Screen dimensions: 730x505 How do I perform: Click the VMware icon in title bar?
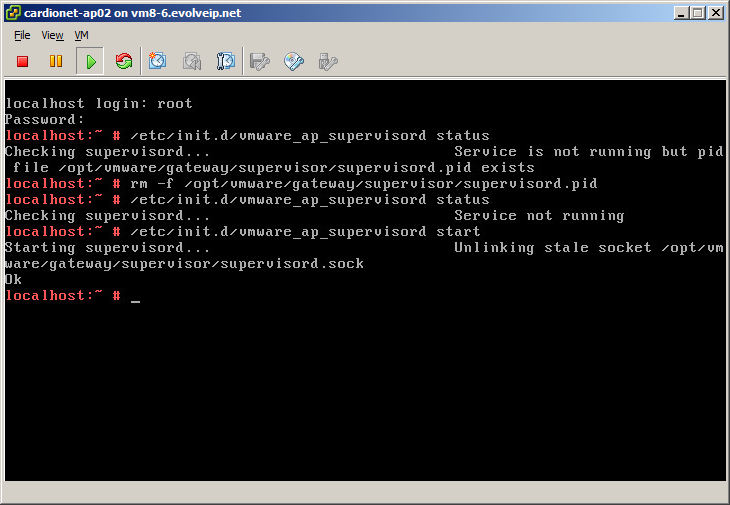pyautogui.click(x=12, y=12)
